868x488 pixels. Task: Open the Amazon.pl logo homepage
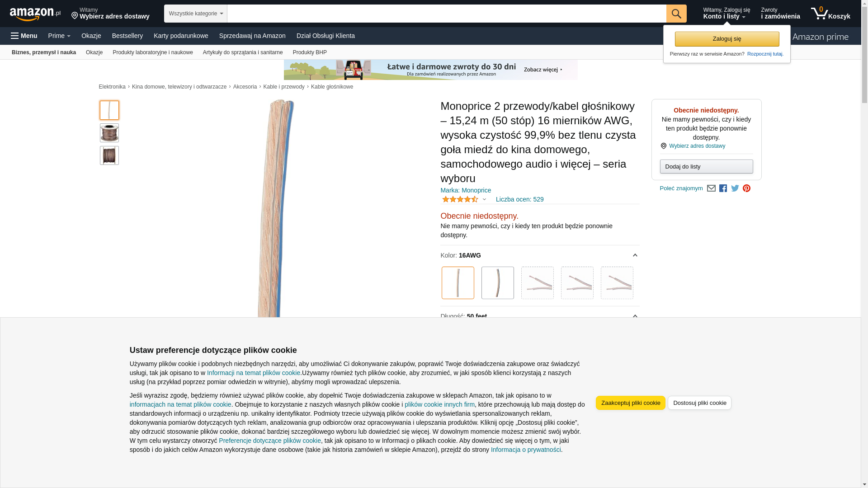click(35, 14)
